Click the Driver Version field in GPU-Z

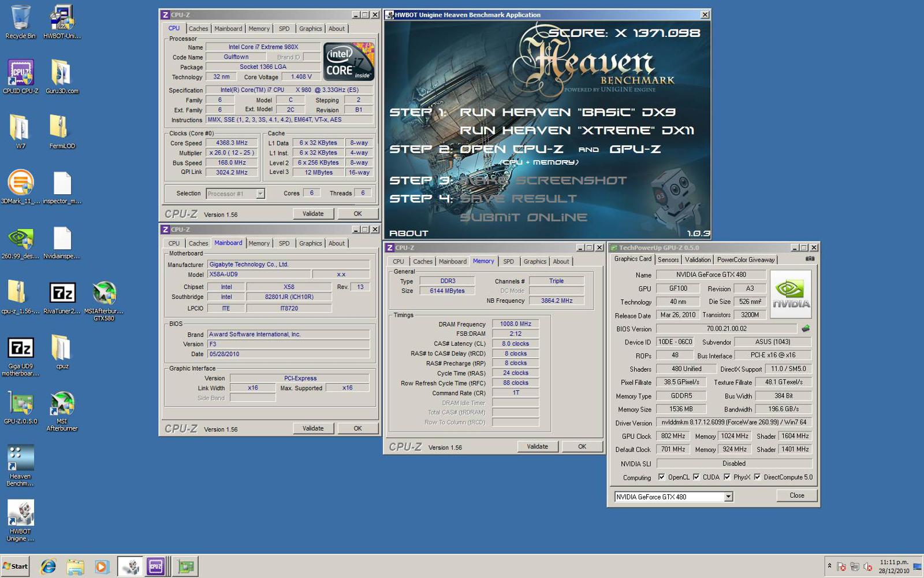(x=734, y=423)
